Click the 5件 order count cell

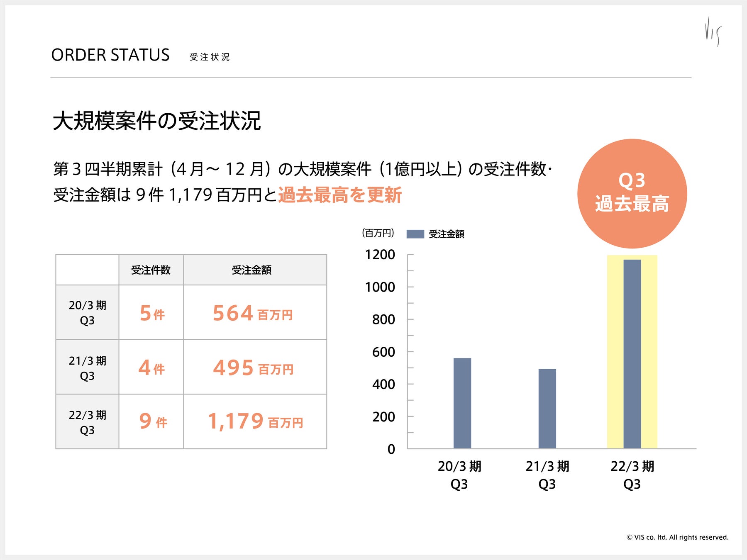[151, 312]
